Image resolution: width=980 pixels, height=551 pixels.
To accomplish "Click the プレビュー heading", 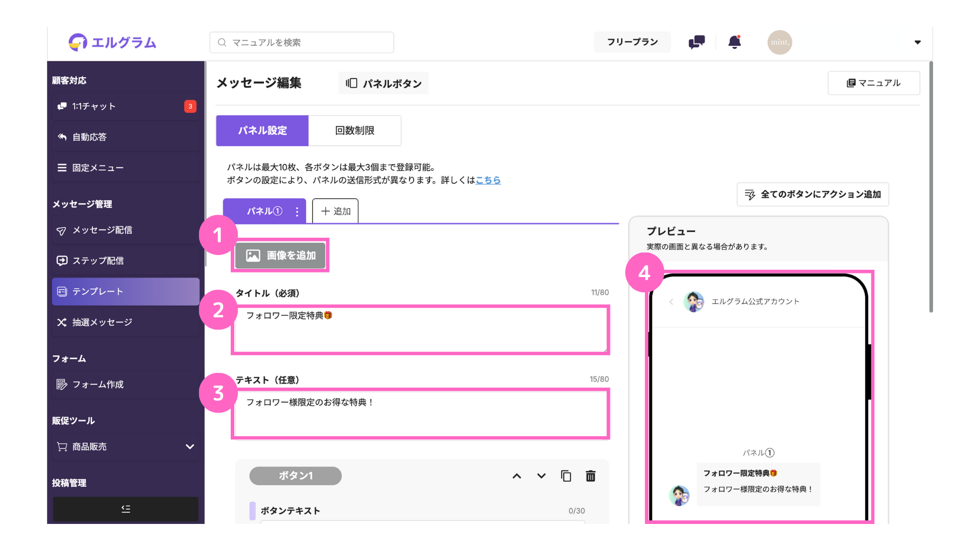I will [x=671, y=231].
